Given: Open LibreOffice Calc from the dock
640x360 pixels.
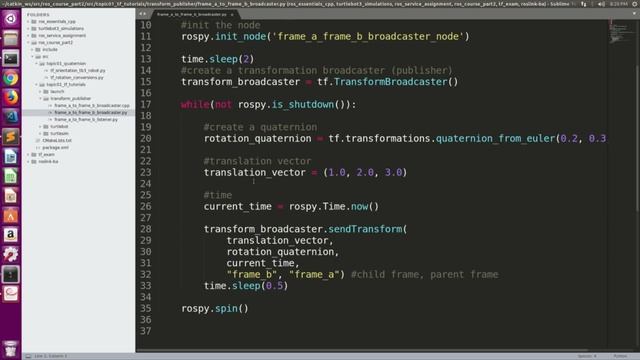Looking at the screenshot, I should (11, 176).
